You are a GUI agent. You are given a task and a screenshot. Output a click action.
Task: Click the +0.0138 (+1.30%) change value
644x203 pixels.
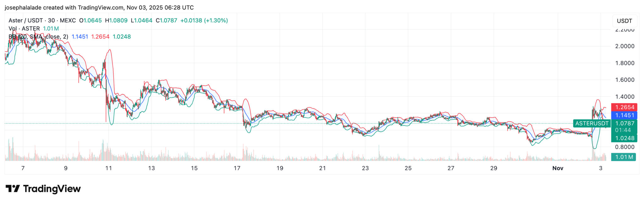(204, 20)
